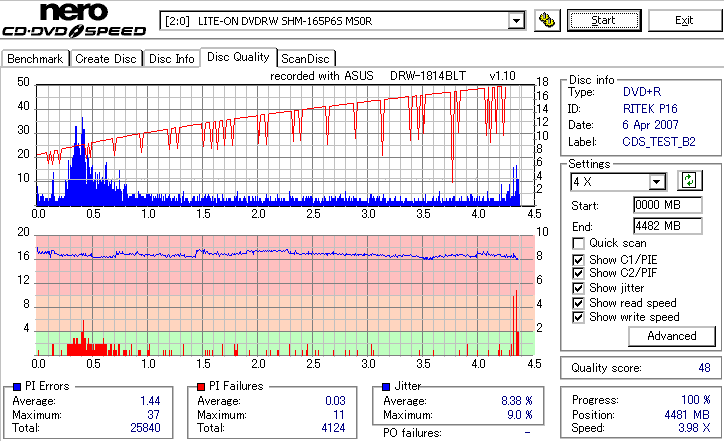The image size is (724, 441).
Task: Disable Show write speed checkbox
Action: pyautogui.click(x=578, y=317)
